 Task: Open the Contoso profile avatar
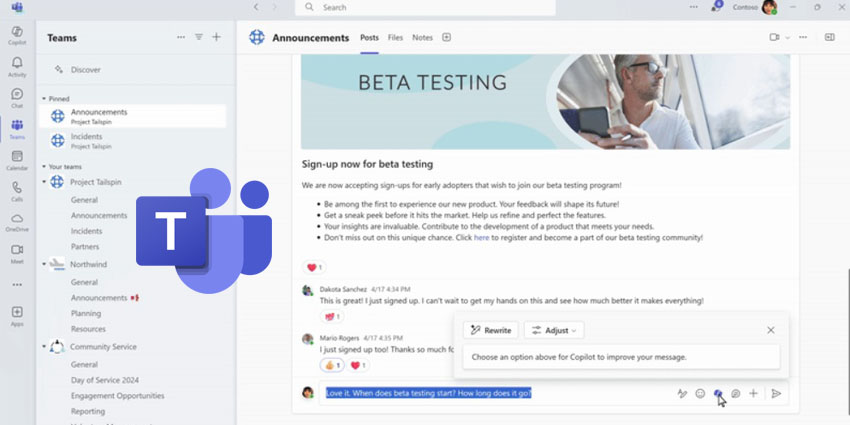(x=769, y=7)
